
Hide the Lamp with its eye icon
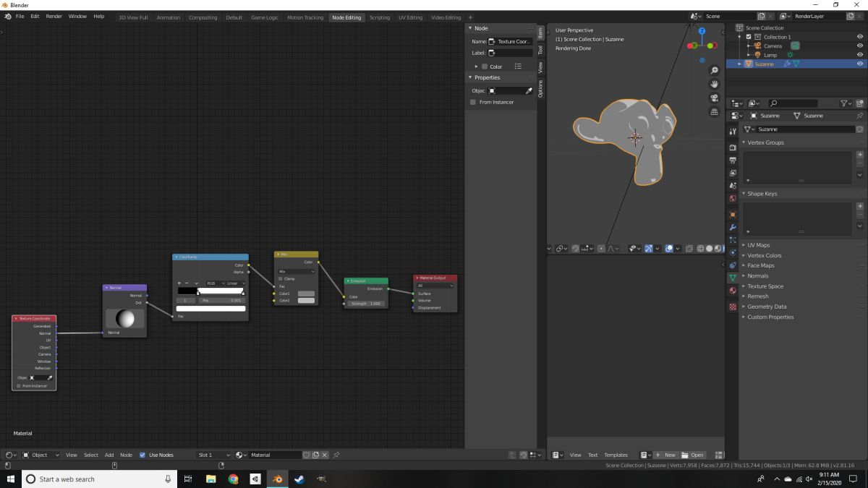click(x=860, y=55)
